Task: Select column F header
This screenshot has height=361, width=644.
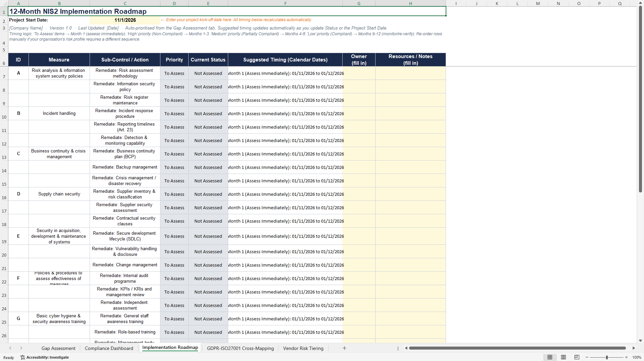Action: tap(285, 3)
